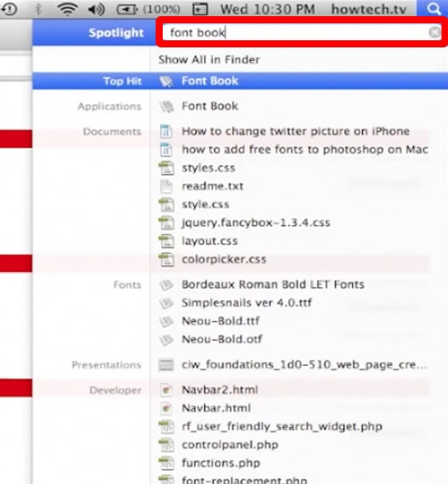Screen dimensions: 448x484
Task: Click the layout.css file icon
Action: 166,242
